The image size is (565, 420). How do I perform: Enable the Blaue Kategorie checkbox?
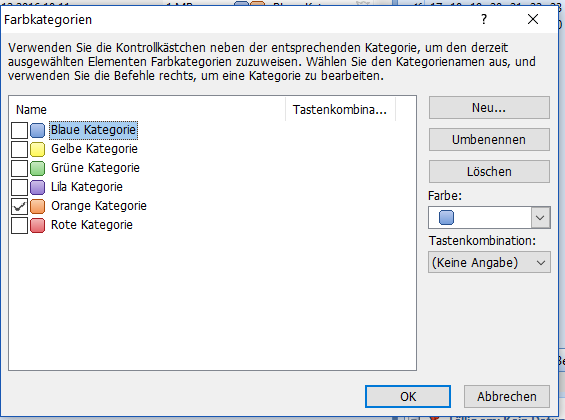click(19, 130)
